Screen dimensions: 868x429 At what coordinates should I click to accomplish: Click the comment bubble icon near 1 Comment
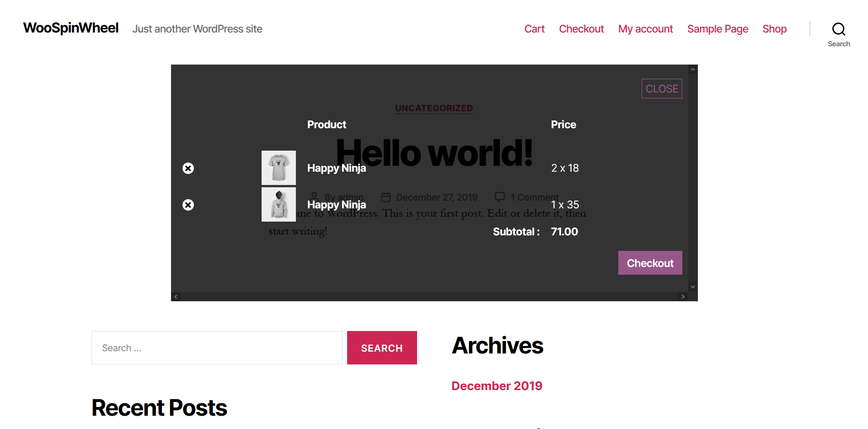point(500,196)
